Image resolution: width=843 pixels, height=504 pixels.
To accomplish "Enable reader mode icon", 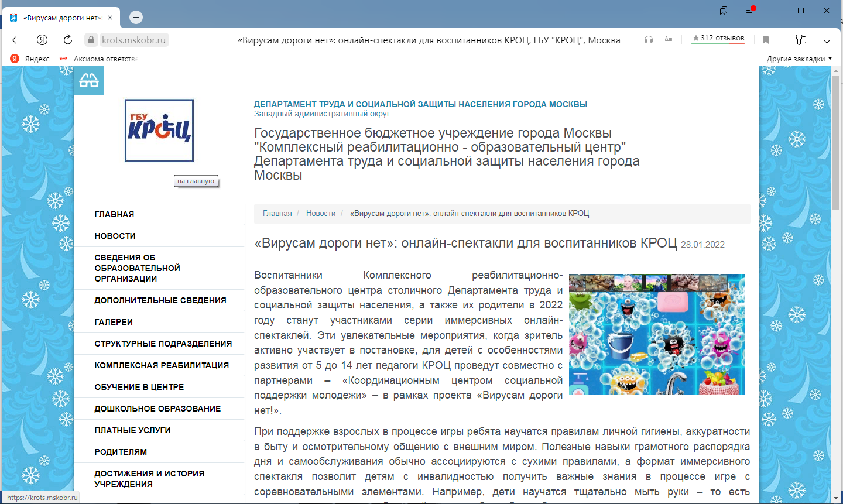I will coord(669,40).
